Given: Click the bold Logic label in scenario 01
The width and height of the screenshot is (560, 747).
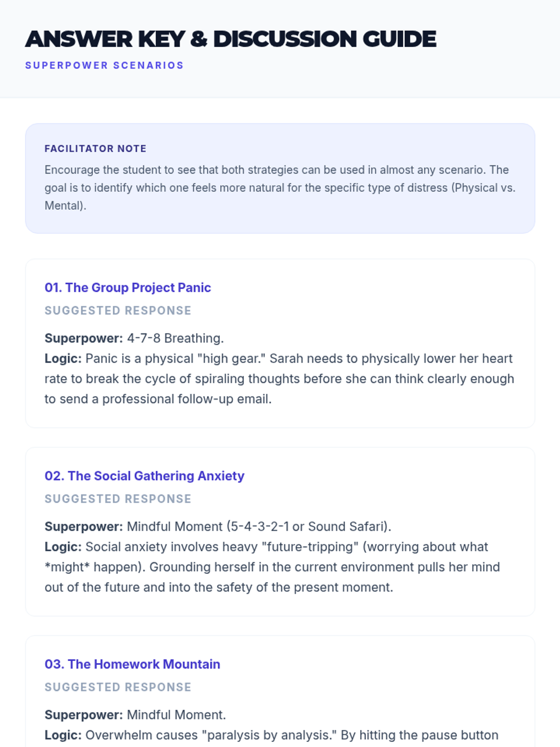Looking at the screenshot, I should pyautogui.click(x=63, y=359).
